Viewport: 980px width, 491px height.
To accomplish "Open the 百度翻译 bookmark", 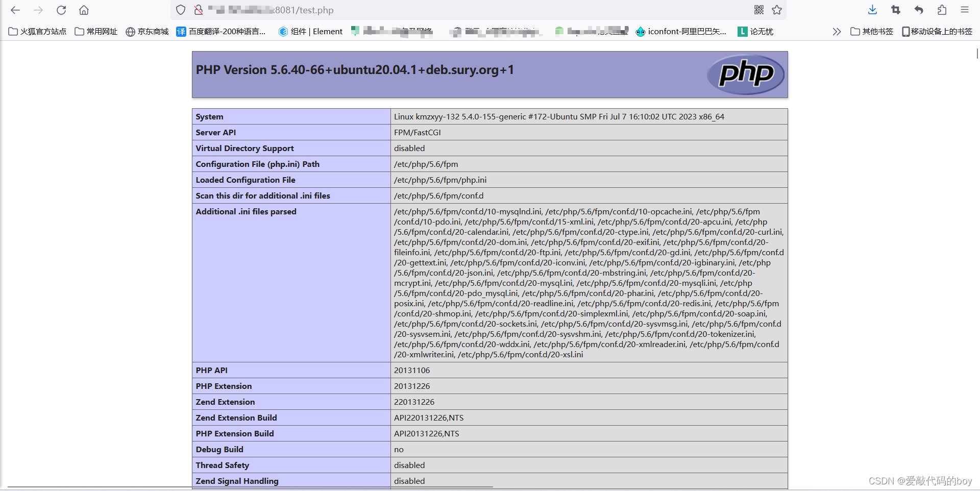I will click(222, 31).
